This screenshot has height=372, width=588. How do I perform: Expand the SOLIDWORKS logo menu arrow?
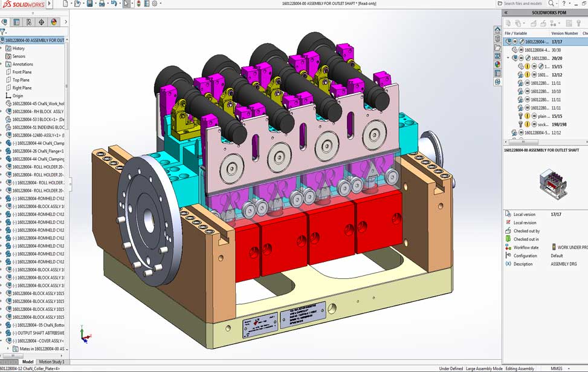(x=49, y=4)
